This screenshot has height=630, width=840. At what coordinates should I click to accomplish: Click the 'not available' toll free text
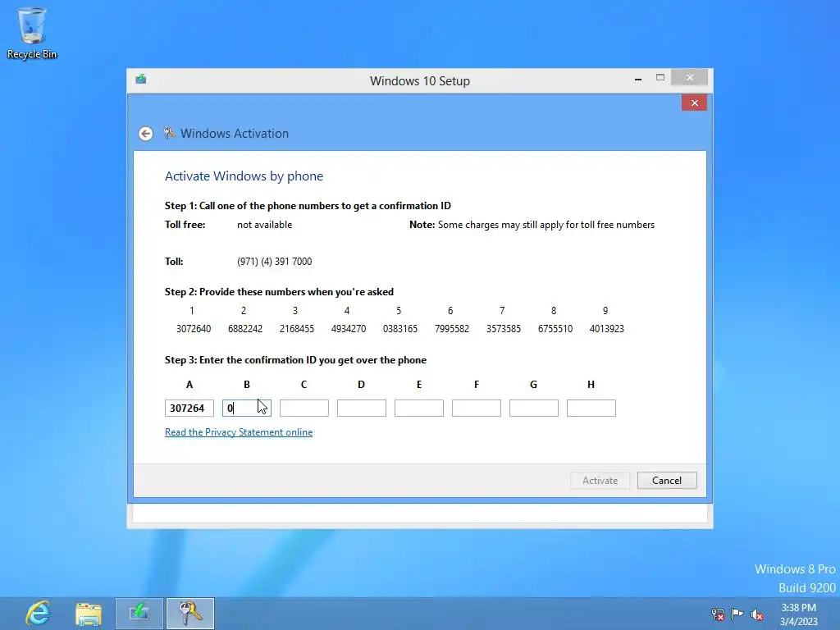pos(265,225)
